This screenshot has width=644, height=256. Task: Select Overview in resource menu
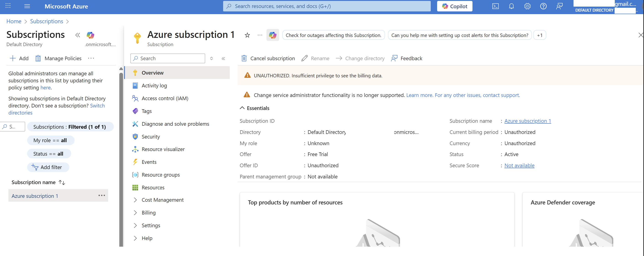pos(177,73)
